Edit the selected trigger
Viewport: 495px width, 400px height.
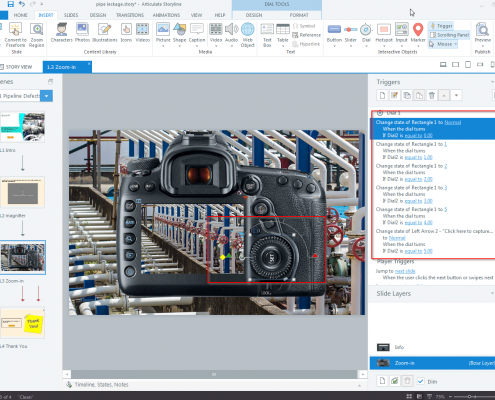point(395,96)
